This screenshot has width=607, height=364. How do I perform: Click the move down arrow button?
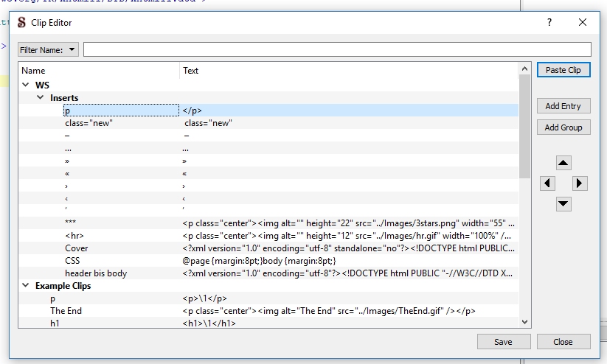coord(563,203)
